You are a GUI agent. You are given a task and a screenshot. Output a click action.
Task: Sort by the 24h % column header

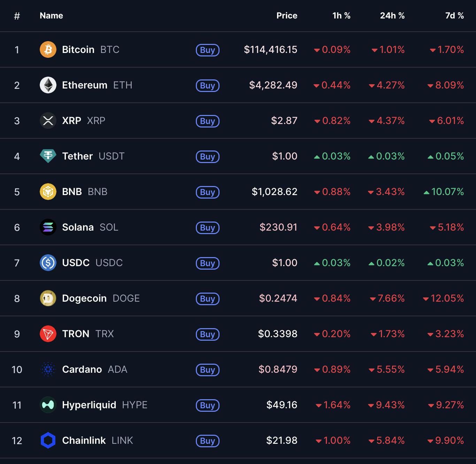point(392,16)
